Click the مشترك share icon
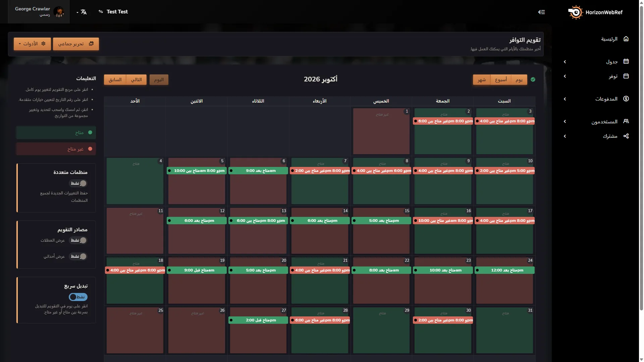The width and height of the screenshot is (644, 362). click(626, 136)
